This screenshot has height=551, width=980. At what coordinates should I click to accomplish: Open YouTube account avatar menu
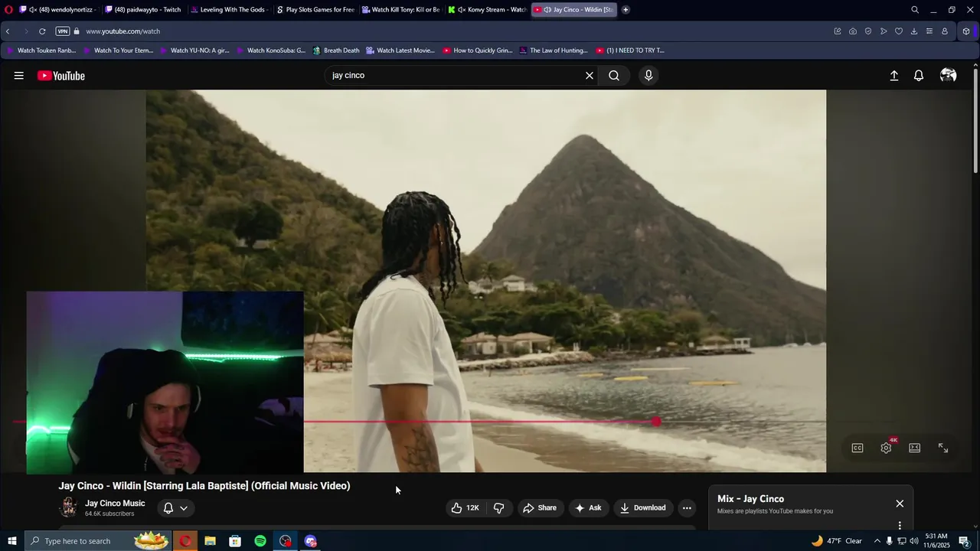pyautogui.click(x=948, y=76)
